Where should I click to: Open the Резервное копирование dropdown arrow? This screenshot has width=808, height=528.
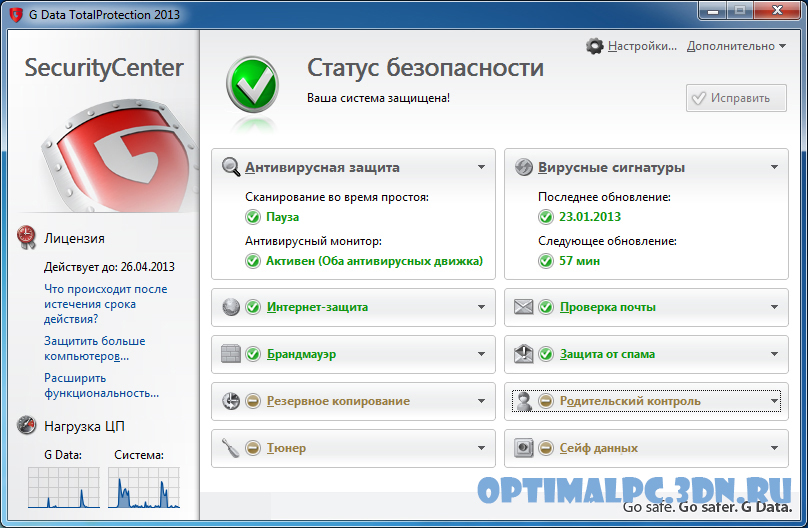pos(481,401)
